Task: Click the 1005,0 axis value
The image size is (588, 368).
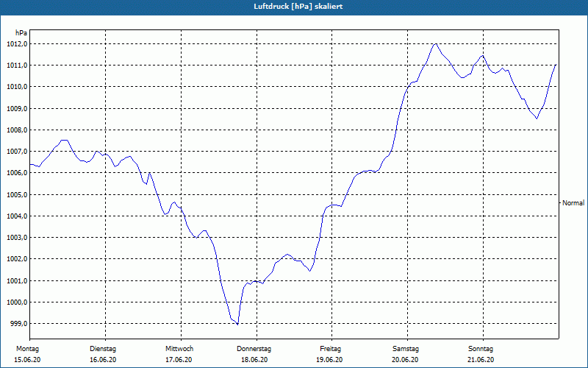Action: (17, 194)
